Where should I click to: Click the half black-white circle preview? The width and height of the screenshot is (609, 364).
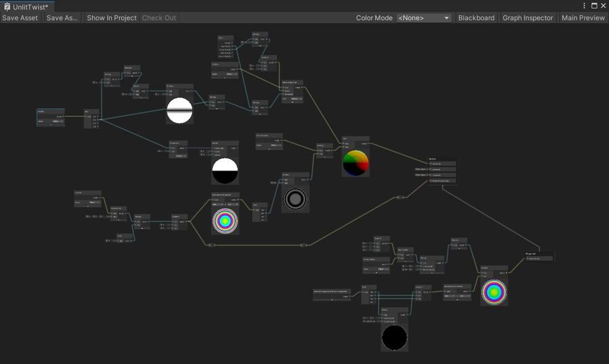click(x=225, y=170)
